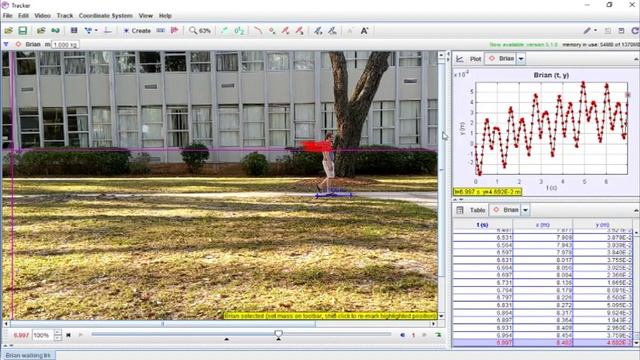Open the Plot track Brian dropdown
This screenshot has width=640, height=360.
(x=521, y=59)
